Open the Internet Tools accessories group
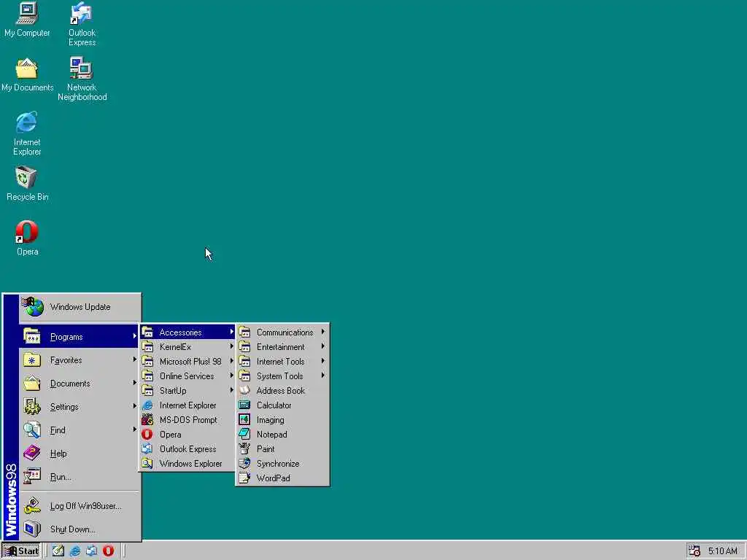This screenshot has width=747, height=560. click(x=282, y=362)
